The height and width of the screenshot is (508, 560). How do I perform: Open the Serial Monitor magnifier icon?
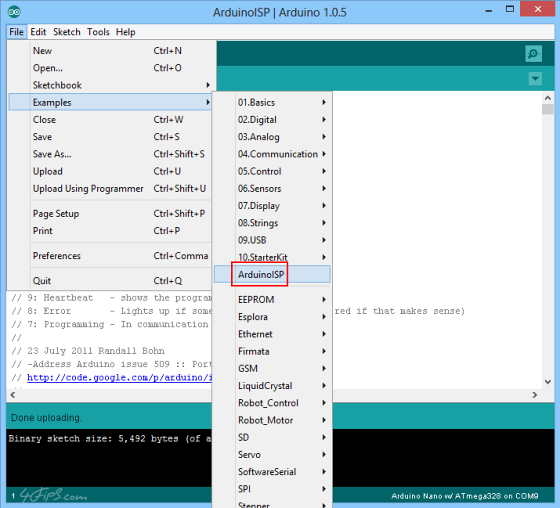pyautogui.click(x=534, y=54)
